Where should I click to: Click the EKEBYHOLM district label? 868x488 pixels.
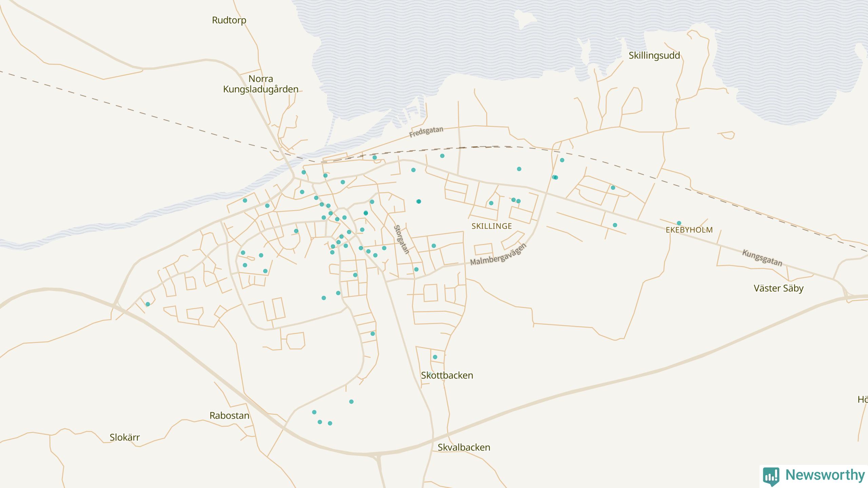689,230
